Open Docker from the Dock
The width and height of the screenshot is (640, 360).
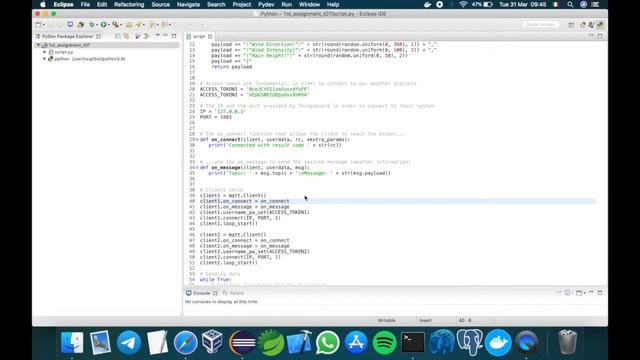point(498,342)
